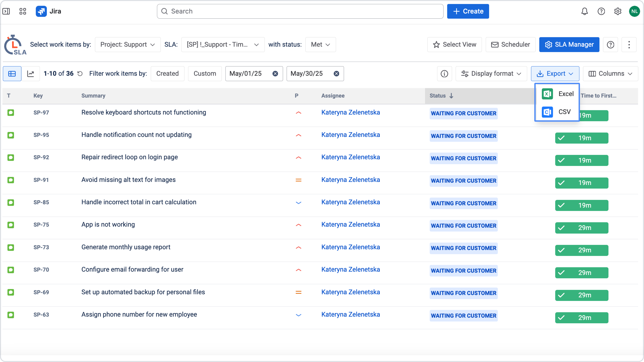
Task: Click summary 'Generate monthly usage report'
Action: pyautogui.click(x=126, y=247)
